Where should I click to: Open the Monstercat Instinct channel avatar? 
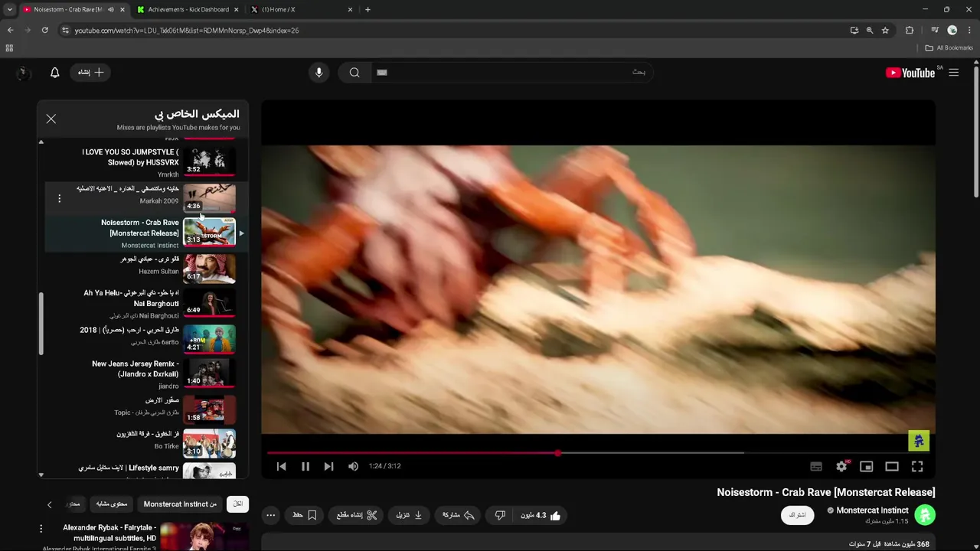pos(925,514)
